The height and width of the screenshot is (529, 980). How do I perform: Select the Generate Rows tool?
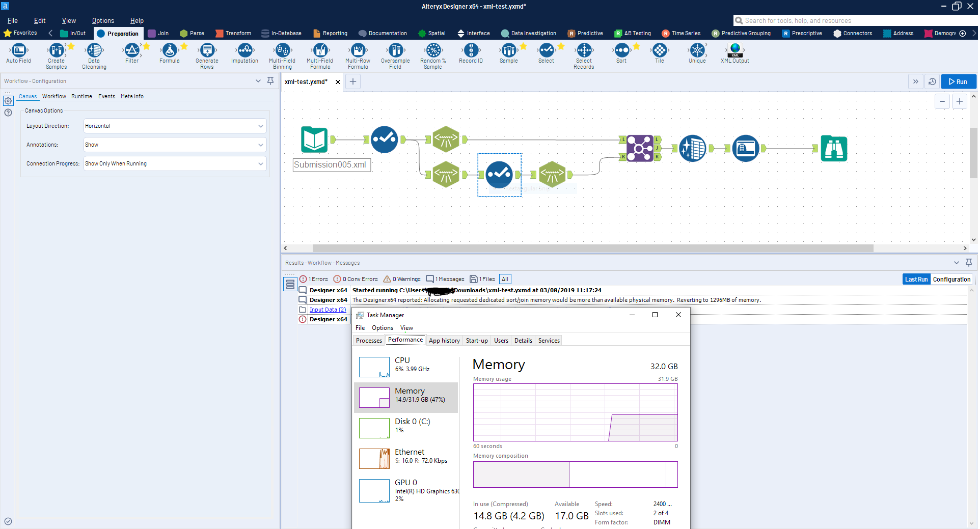(207, 53)
